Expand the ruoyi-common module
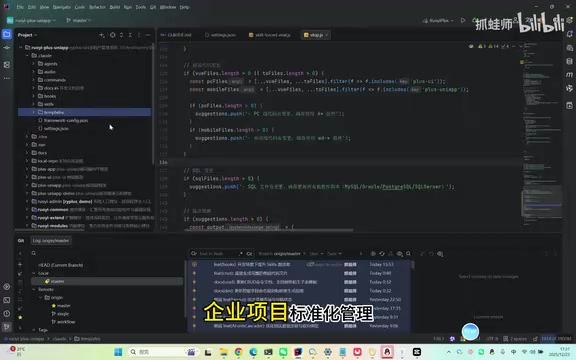This screenshot has height=360, width=576. click(27, 209)
